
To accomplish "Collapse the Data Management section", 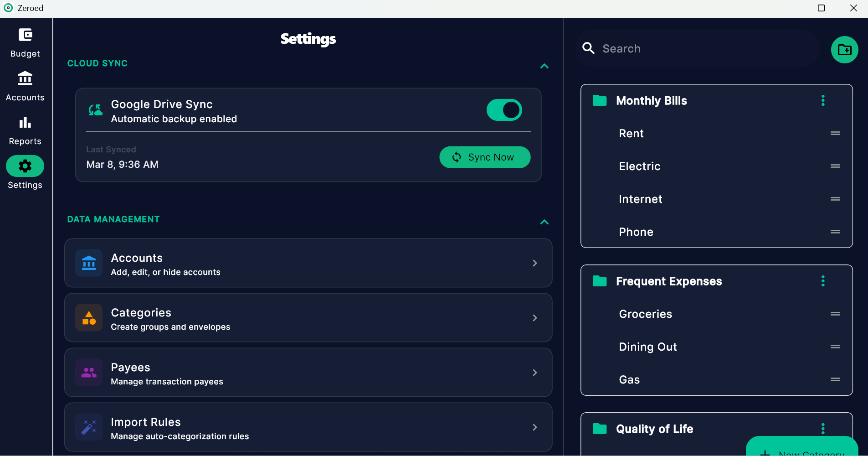I will click(544, 222).
